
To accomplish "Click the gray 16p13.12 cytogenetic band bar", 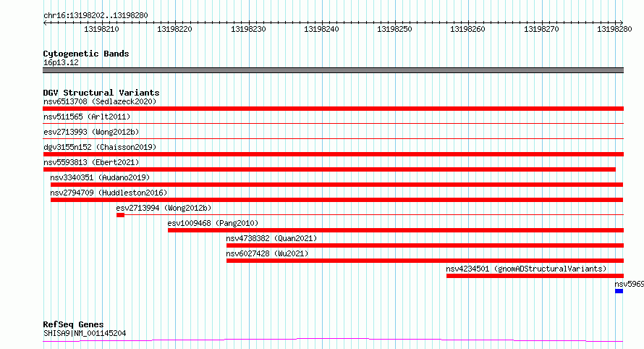I will click(x=333, y=70).
